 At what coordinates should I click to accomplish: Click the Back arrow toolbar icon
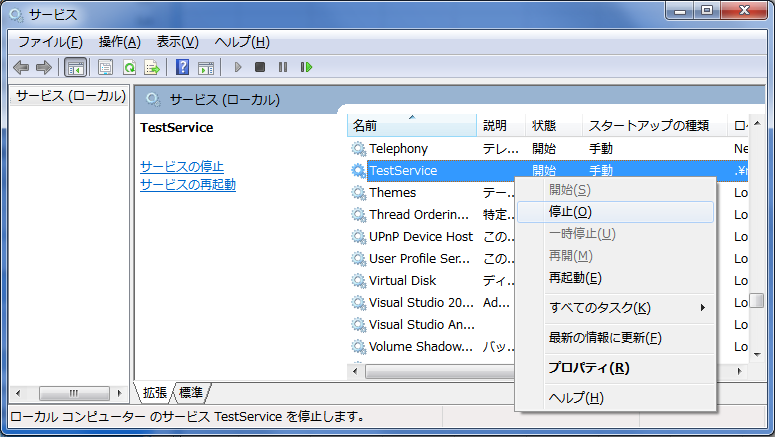pyautogui.click(x=21, y=67)
